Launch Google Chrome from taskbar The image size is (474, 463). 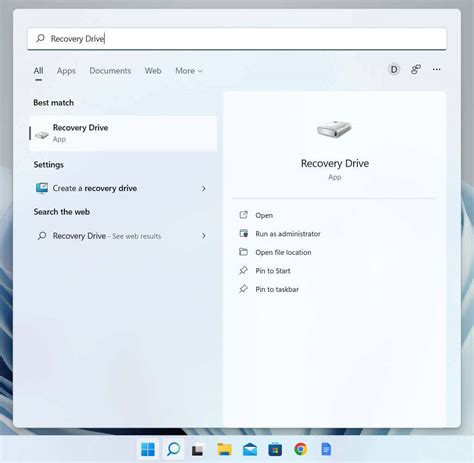point(301,449)
